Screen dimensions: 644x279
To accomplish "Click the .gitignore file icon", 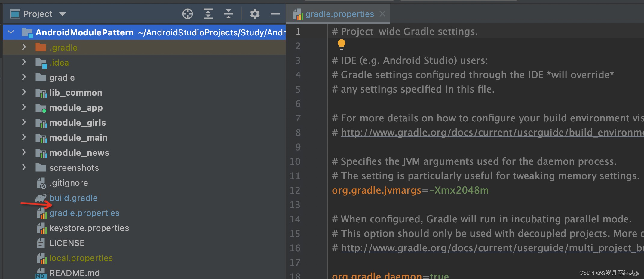I will (41, 183).
